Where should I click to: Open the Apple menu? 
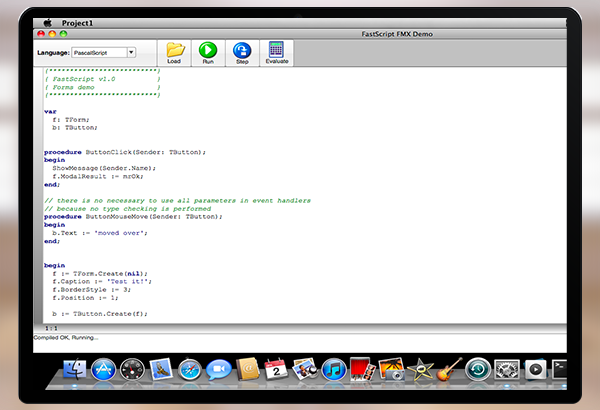tap(45, 20)
